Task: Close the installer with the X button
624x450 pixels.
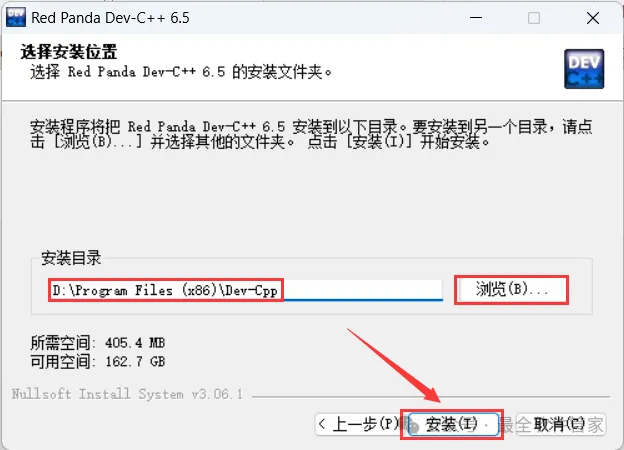Action: pyautogui.click(x=593, y=18)
